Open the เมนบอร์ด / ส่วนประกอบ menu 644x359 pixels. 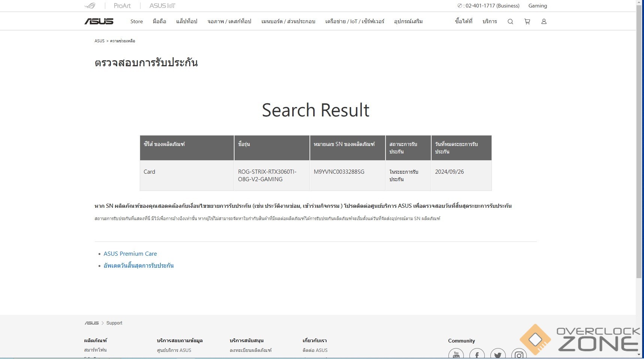pos(288,21)
